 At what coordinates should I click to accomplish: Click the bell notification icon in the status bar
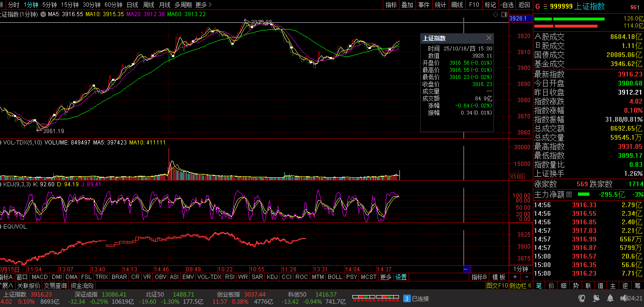[610, 298]
